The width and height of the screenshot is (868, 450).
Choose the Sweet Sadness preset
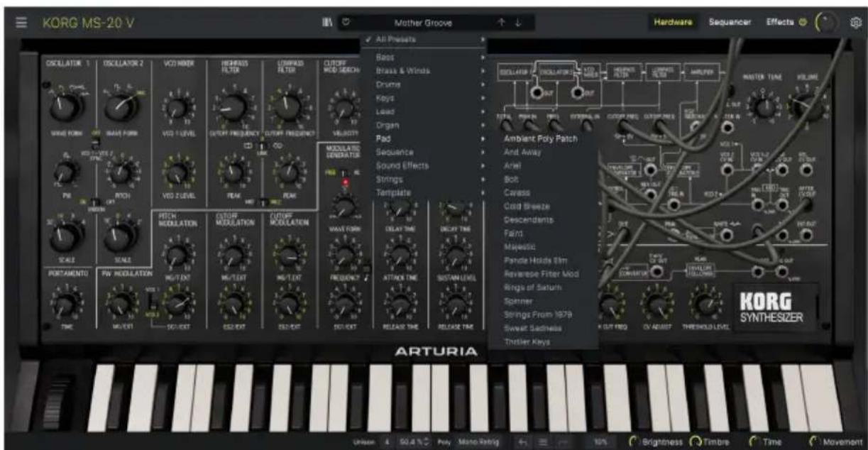point(543,328)
